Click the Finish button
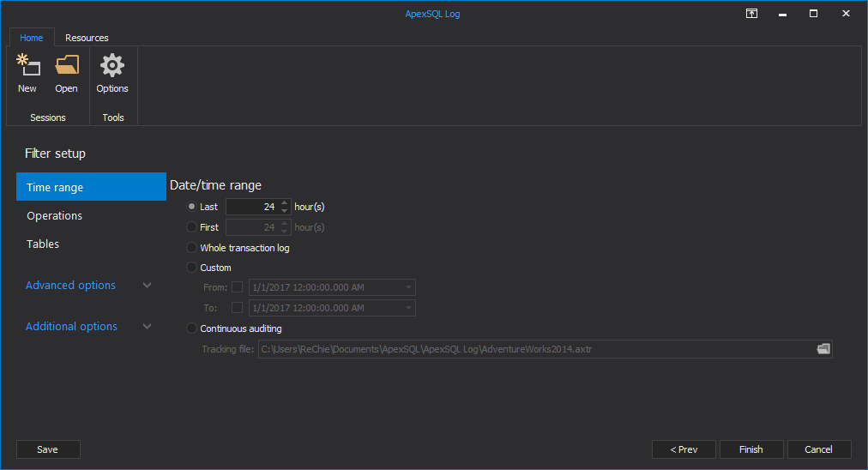Image resolution: width=868 pixels, height=470 pixels. (x=750, y=449)
